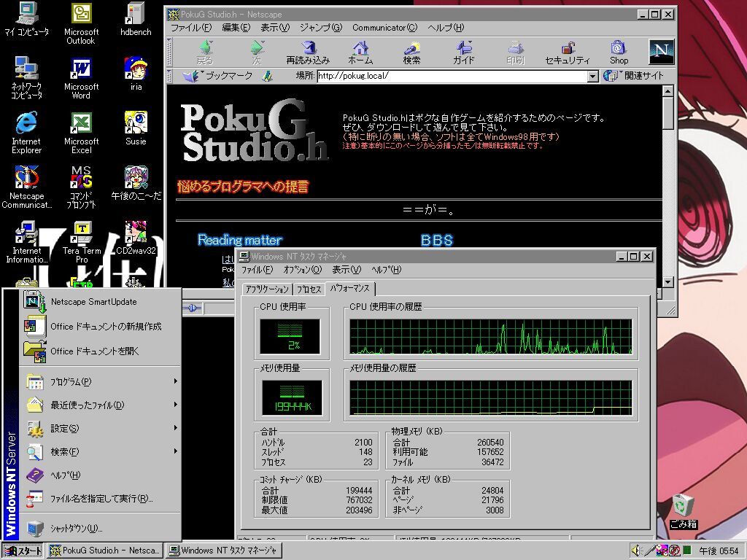Click PokuG Studio.h Netscape taskbar button
Screen dimensions: 747x560
tap(105, 551)
